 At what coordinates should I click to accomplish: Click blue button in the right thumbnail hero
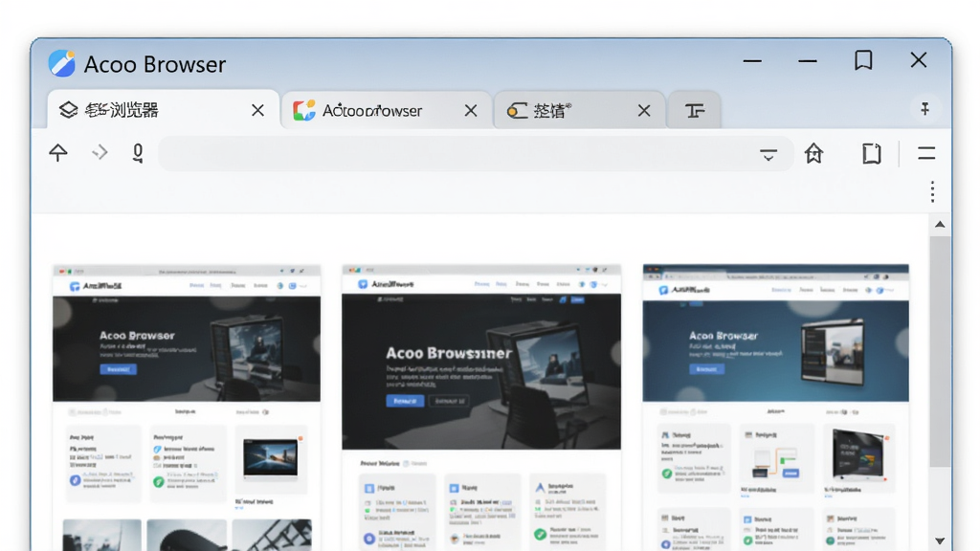coord(707,369)
